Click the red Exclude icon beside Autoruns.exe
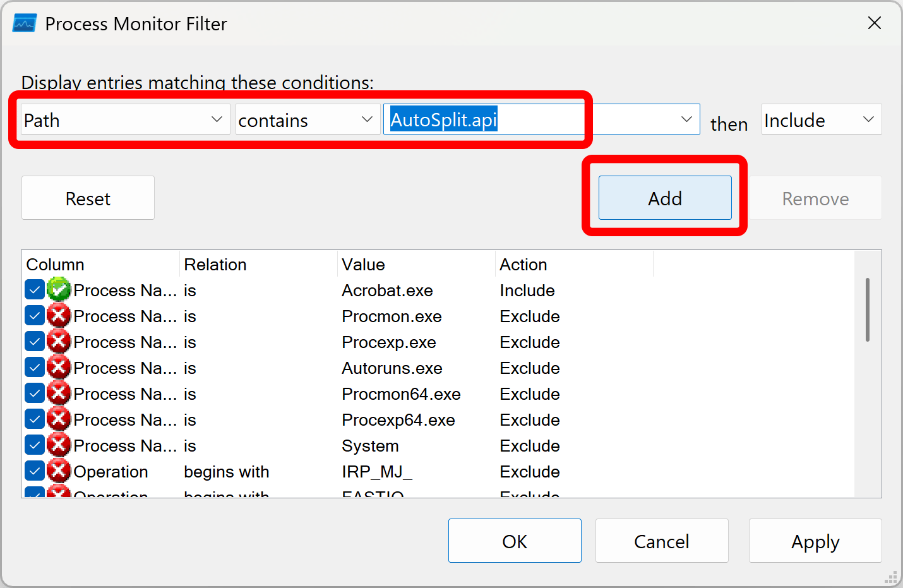The image size is (903, 588). (59, 367)
